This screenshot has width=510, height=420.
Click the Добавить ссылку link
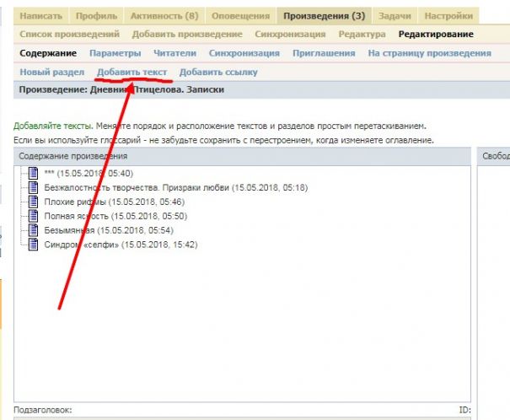[x=218, y=72]
